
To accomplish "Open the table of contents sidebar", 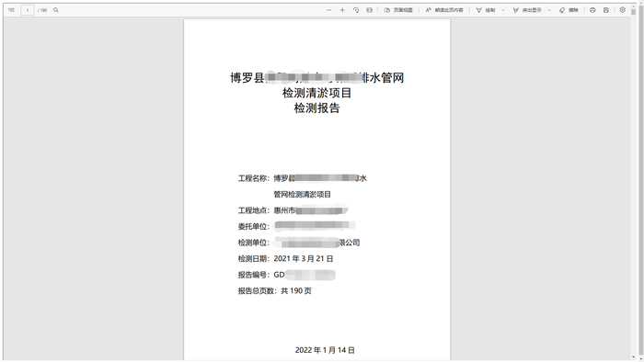I will [x=11, y=10].
